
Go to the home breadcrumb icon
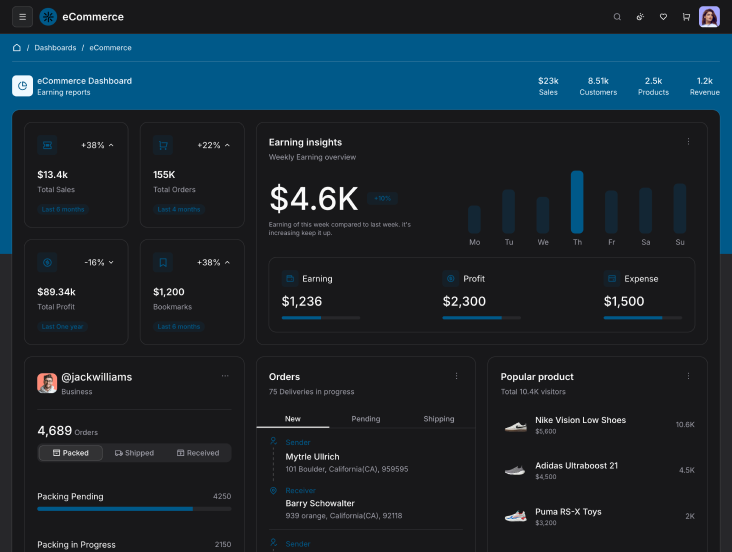[x=17, y=48]
